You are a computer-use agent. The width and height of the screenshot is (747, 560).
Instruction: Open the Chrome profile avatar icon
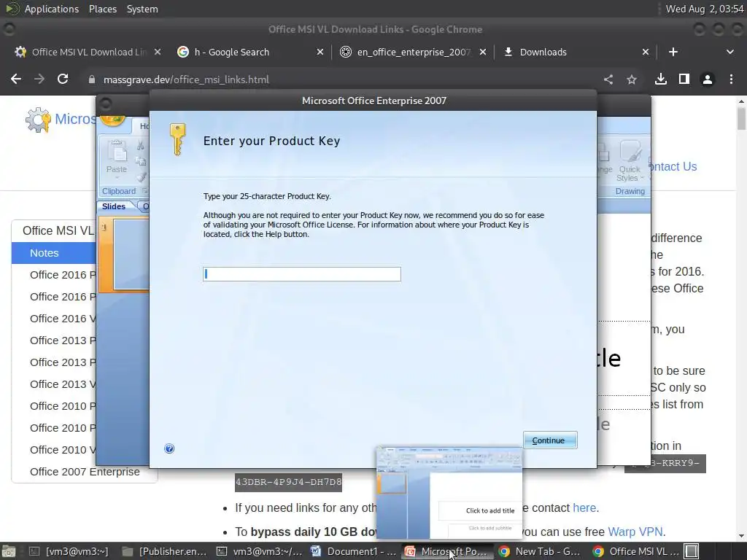pyautogui.click(x=708, y=79)
